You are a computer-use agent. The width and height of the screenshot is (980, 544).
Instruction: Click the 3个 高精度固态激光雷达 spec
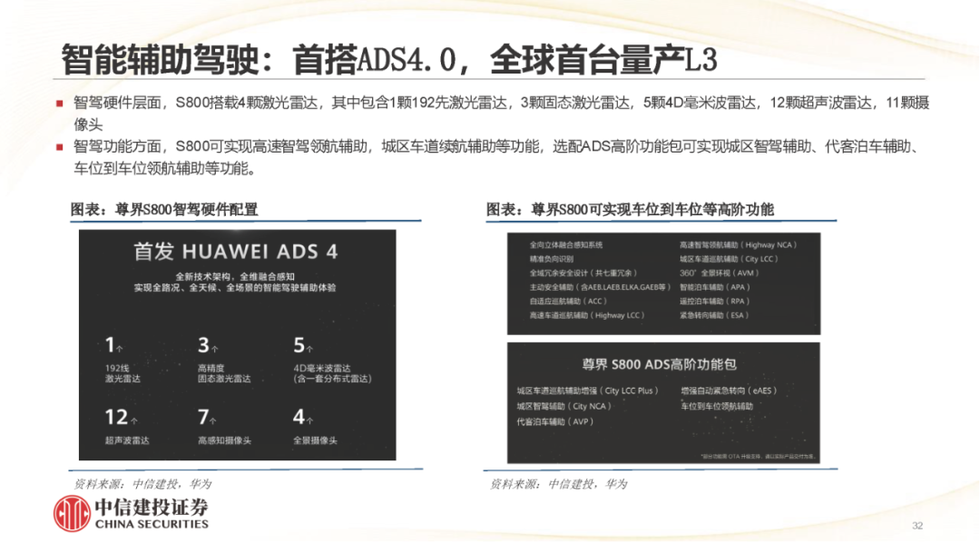pos(224,360)
